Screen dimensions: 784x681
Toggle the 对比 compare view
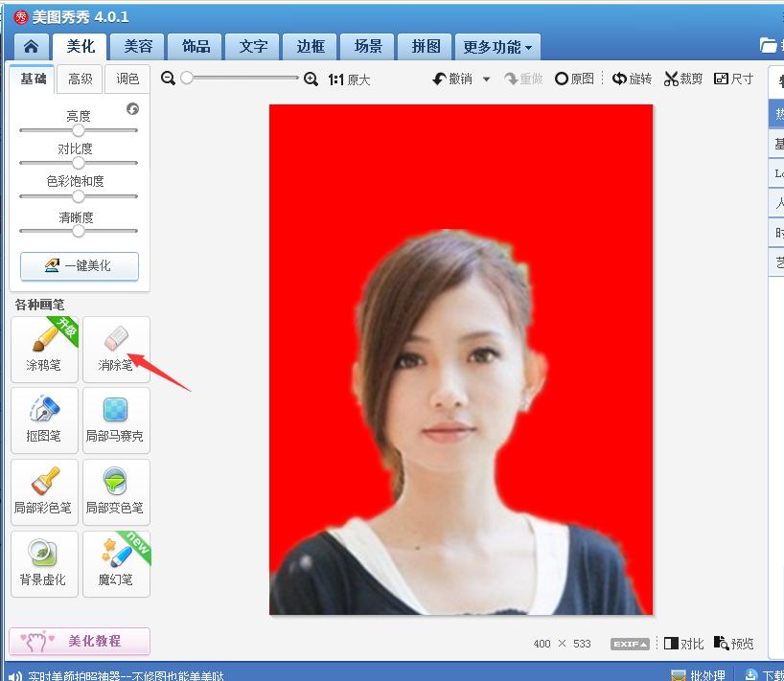tap(682, 644)
